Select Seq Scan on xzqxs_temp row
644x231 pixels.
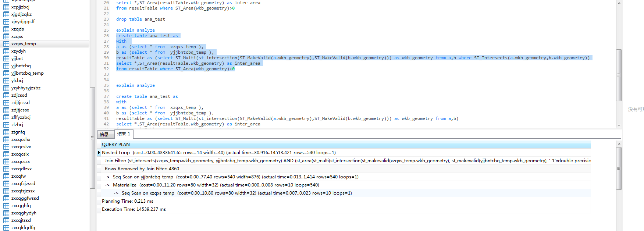[346, 193]
